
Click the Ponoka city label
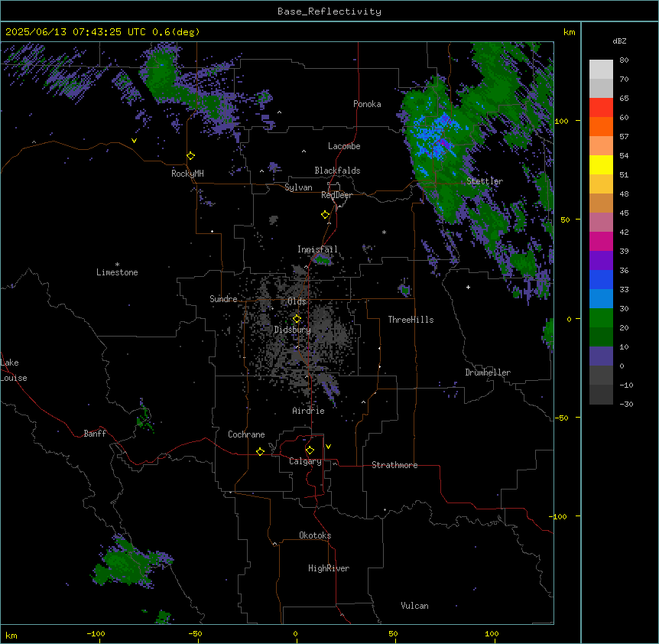[x=367, y=104]
